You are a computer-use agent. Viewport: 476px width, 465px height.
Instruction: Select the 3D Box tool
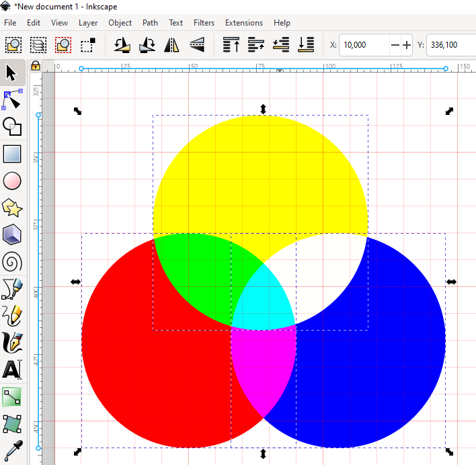[x=13, y=235]
